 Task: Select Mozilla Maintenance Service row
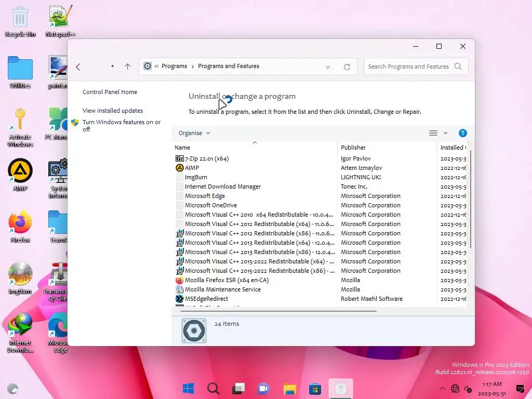pyautogui.click(x=321, y=289)
